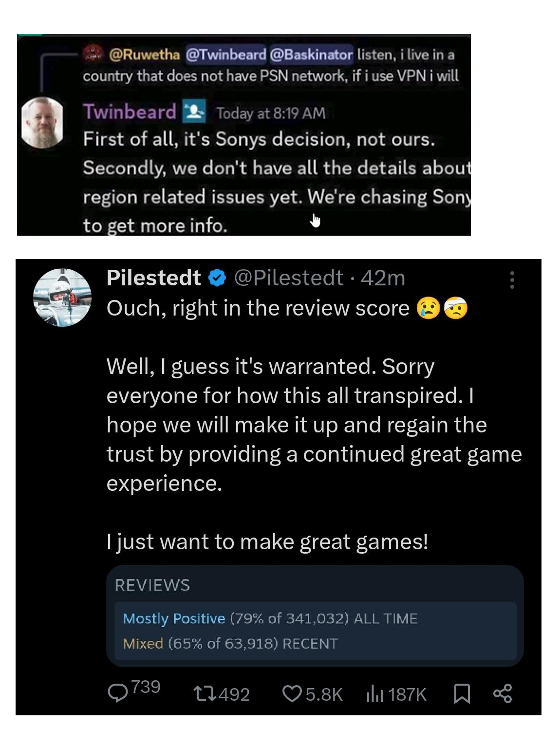Click the blue verified badge
The height and width of the screenshot is (746, 560).
click(217, 278)
